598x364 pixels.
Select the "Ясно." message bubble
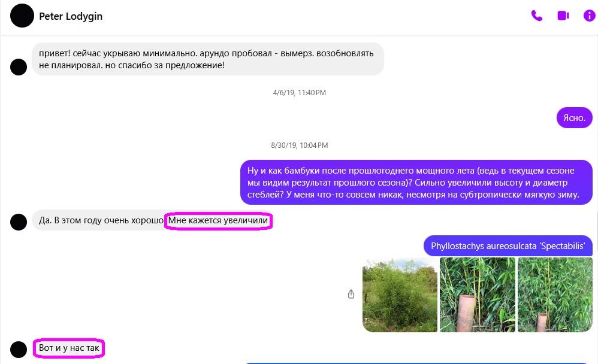(x=574, y=118)
